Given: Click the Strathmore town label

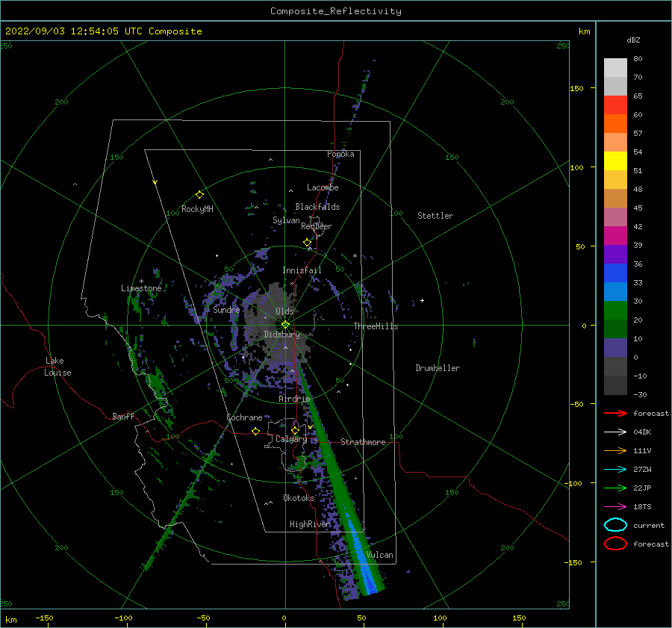Looking at the screenshot, I should [363, 442].
